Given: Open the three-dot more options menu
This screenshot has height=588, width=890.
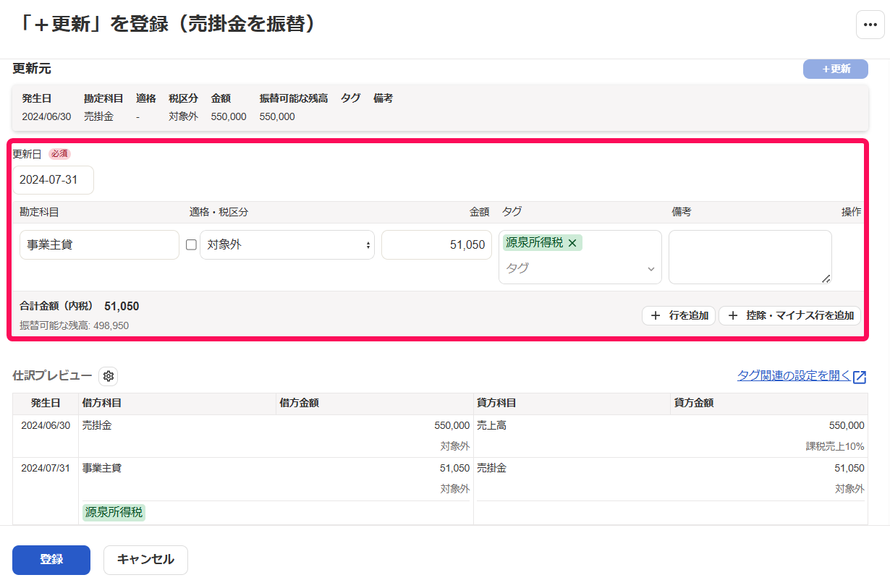Looking at the screenshot, I should (x=870, y=25).
